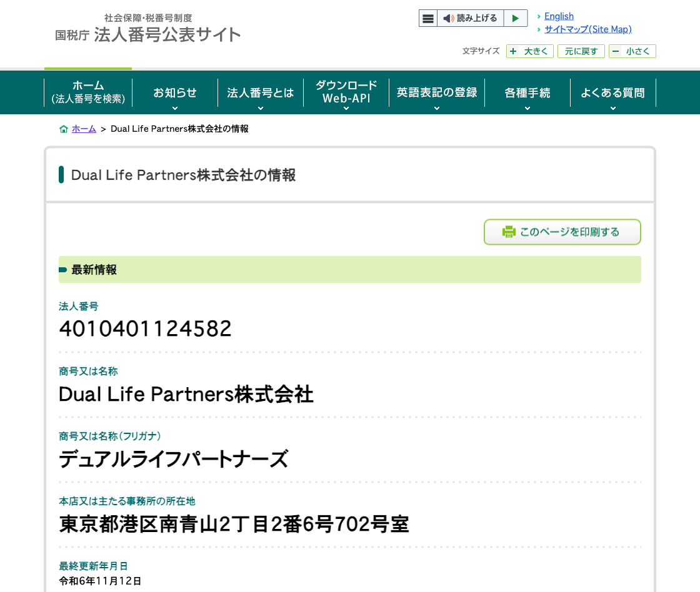Screen dimensions: 700x592
Task: Click the 商号又は名称(フリガナ) label
Action: 110,436
